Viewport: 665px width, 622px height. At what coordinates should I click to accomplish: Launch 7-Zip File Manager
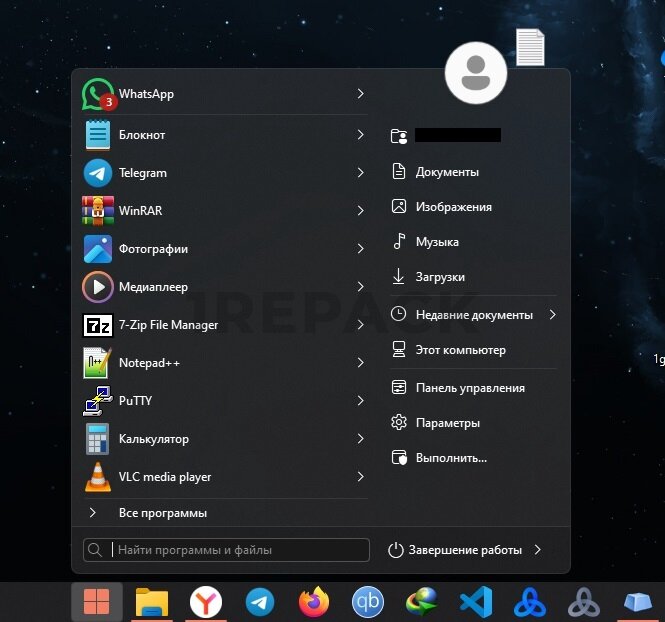click(168, 325)
